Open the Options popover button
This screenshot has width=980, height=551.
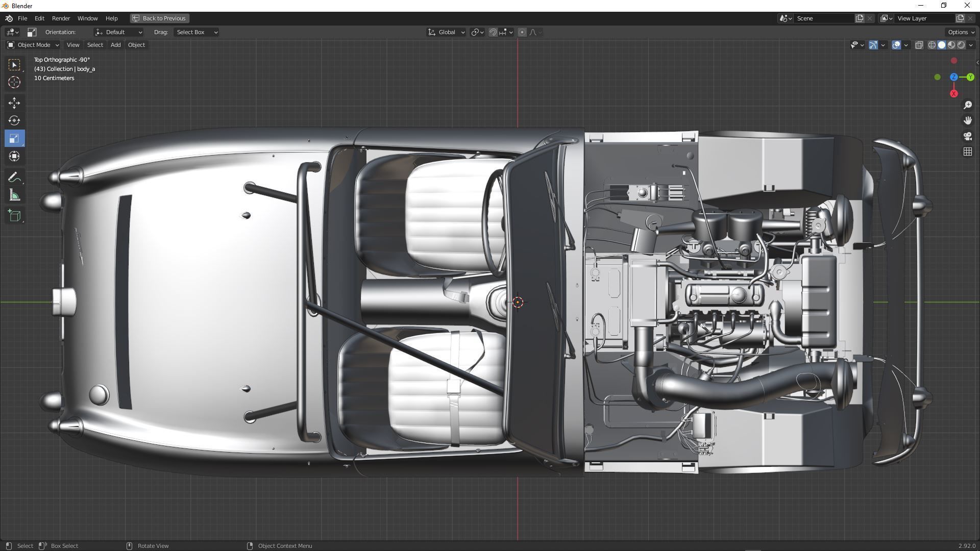click(x=961, y=32)
